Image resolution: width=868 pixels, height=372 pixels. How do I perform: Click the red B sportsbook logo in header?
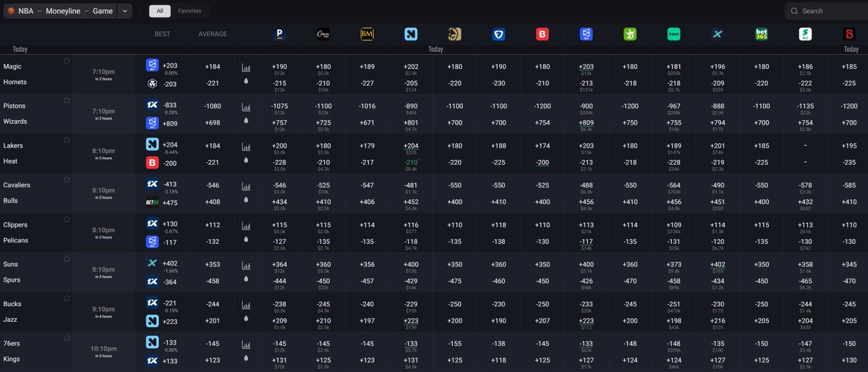542,34
